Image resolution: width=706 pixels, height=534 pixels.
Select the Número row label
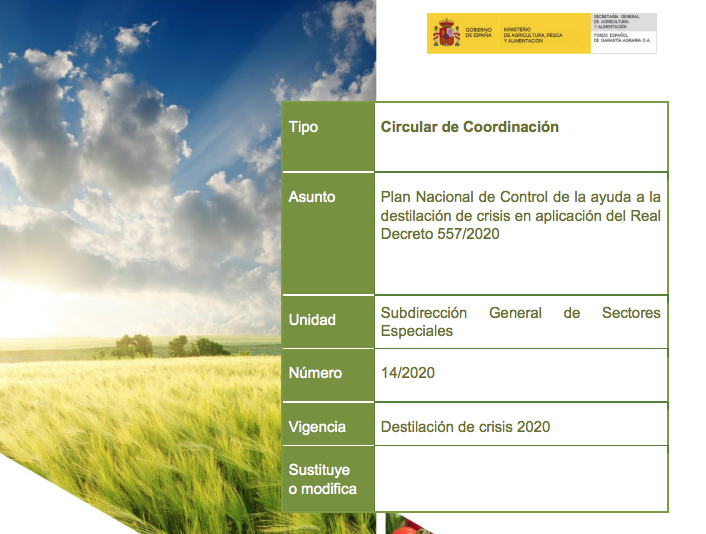(315, 373)
